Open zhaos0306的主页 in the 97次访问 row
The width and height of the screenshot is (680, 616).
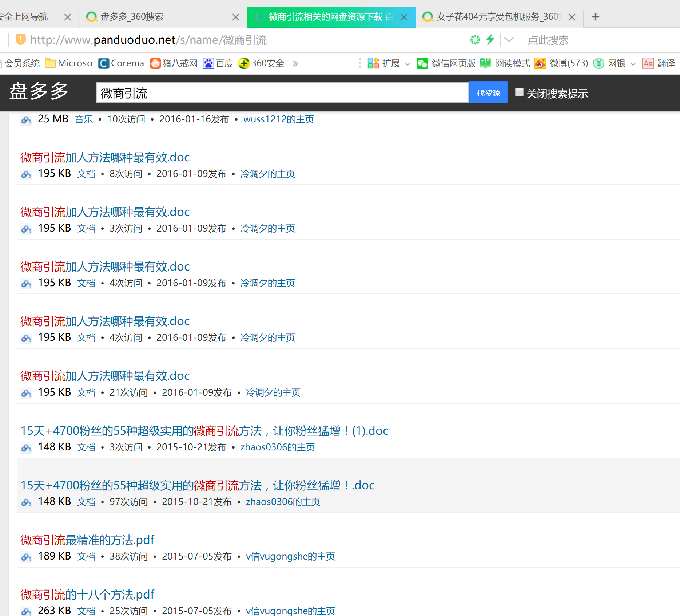point(283,502)
